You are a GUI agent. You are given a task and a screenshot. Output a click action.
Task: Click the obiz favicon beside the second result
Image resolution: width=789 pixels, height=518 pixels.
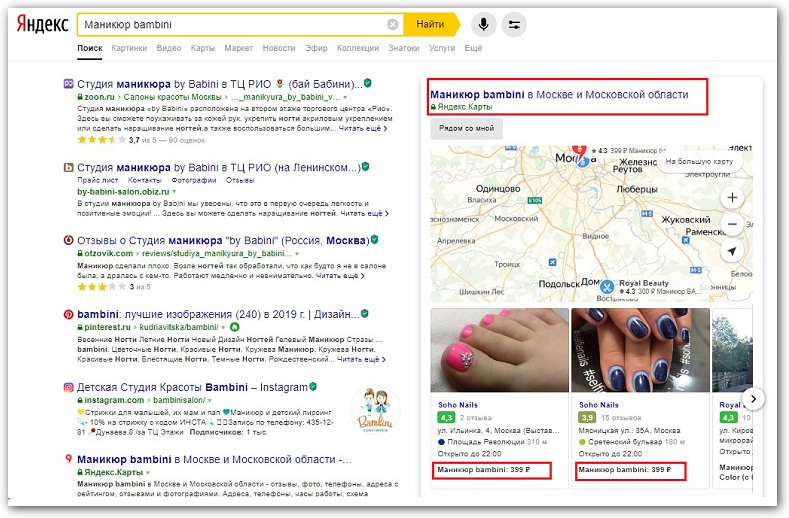click(x=68, y=167)
